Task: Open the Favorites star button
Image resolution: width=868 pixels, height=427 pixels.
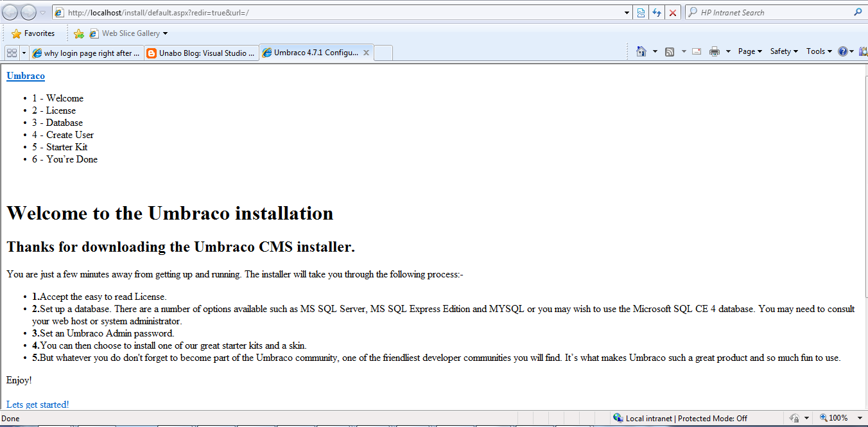Action: (33, 33)
